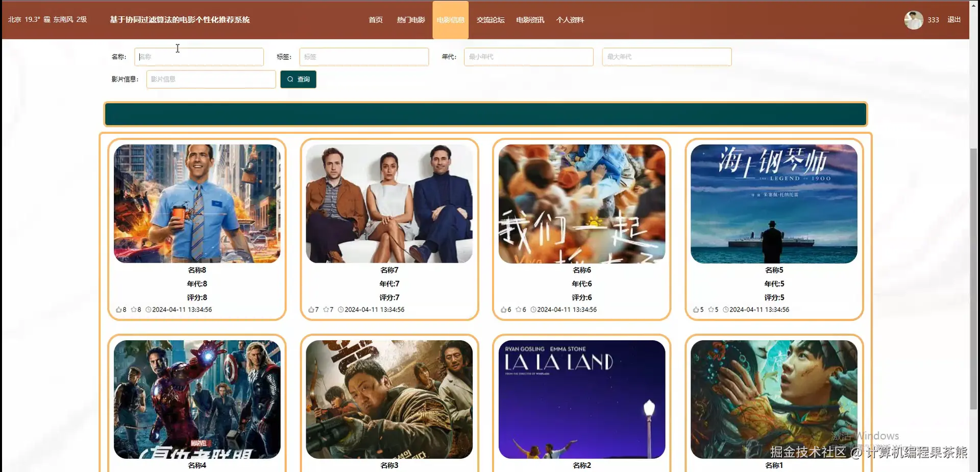
Task: Click the 最大年代 input field
Action: tap(667, 57)
